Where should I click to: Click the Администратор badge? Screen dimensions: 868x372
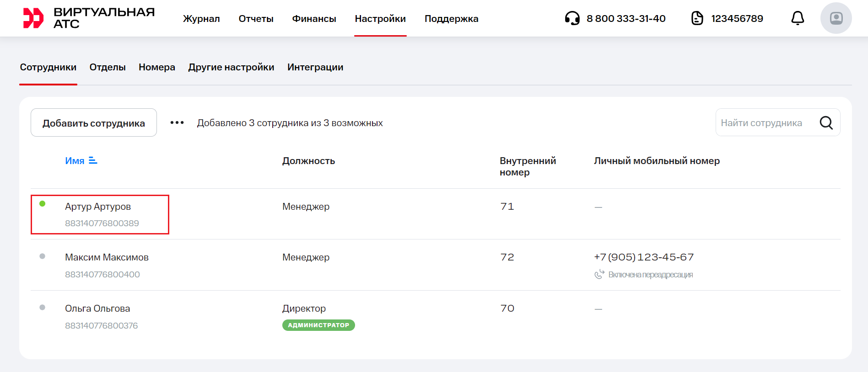click(318, 325)
